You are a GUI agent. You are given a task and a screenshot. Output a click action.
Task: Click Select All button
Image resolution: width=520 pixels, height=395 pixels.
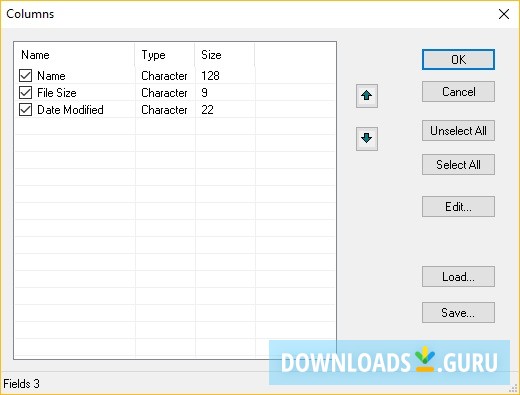[x=458, y=165]
